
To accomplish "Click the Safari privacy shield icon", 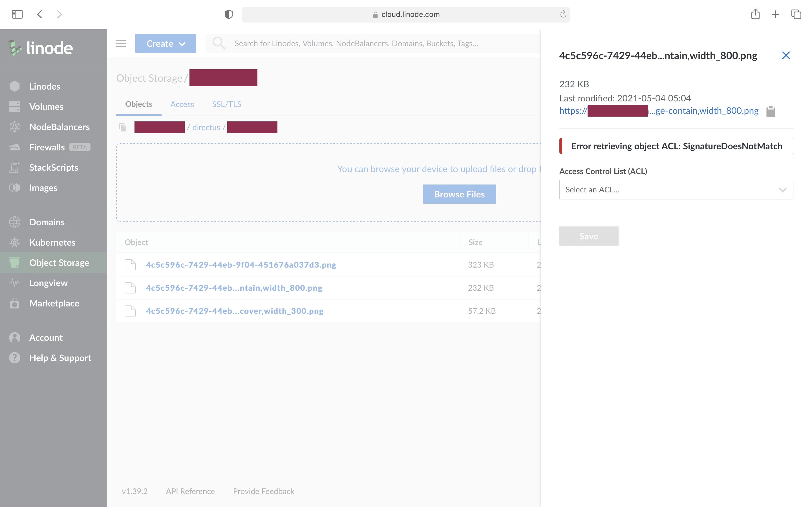I will click(228, 14).
